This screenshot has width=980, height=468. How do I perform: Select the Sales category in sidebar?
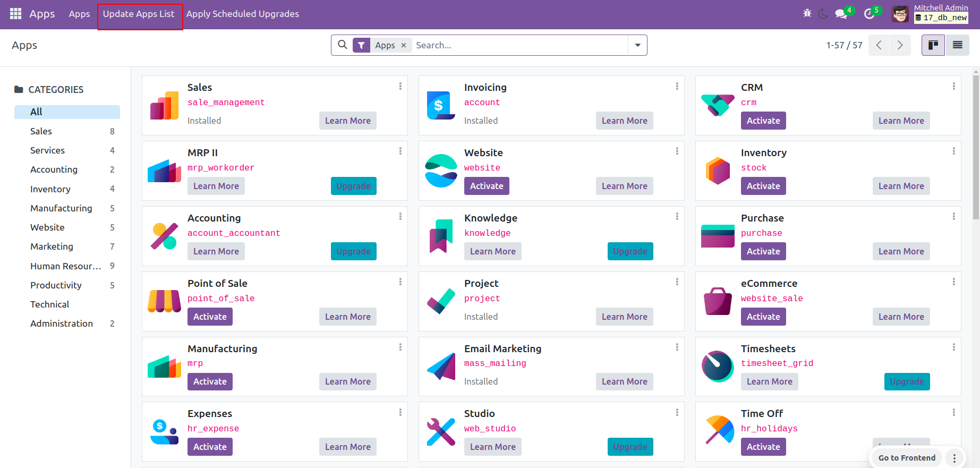pos(67,131)
